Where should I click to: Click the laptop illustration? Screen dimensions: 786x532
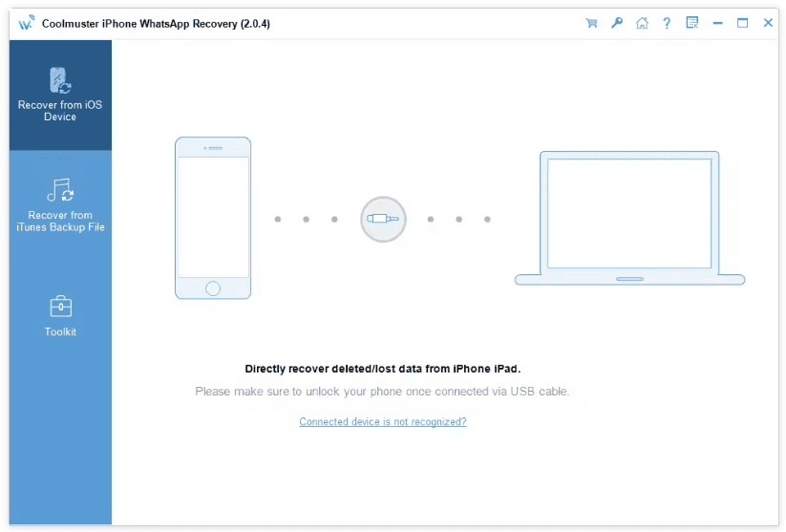pos(629,218)
